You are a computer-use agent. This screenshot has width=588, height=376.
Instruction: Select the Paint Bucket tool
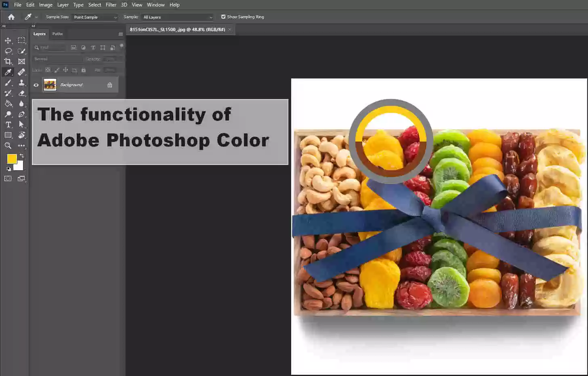pyautogui.click(x=8, y=104)
